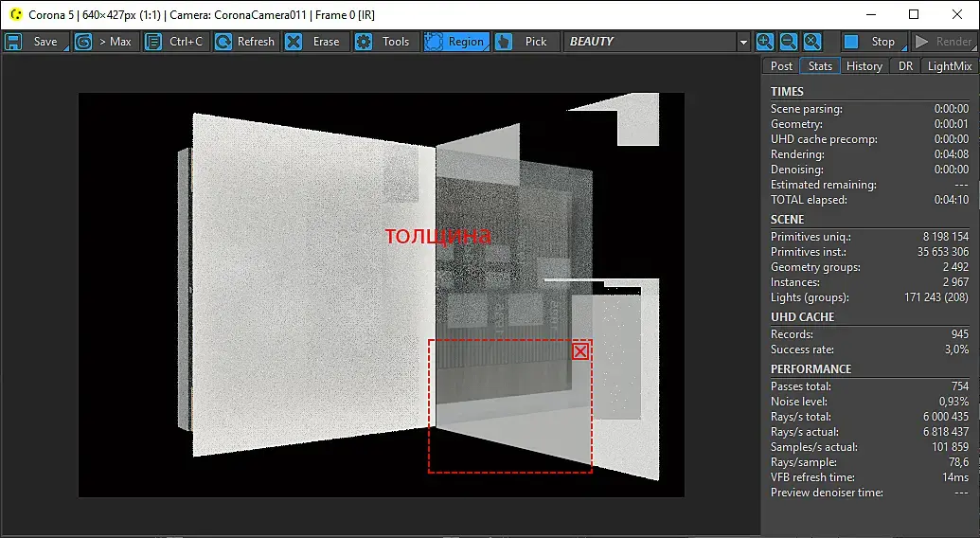Click the Erase X icon

[x=294, y=42]
